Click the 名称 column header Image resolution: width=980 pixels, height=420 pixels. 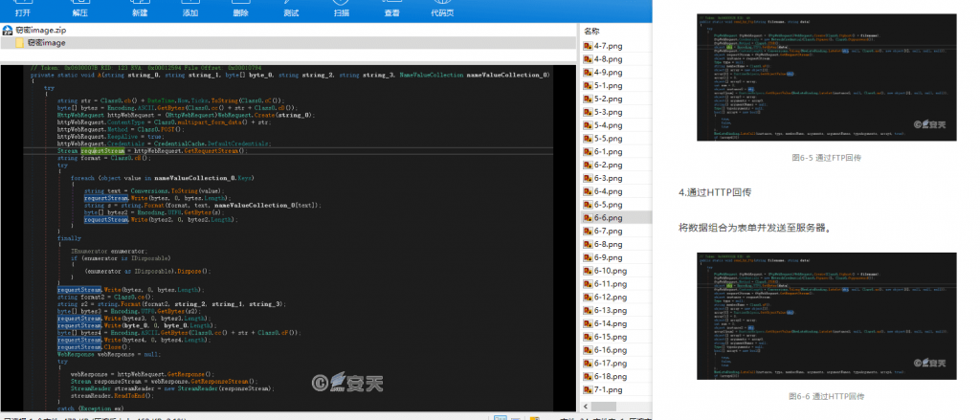click(593, 32)
